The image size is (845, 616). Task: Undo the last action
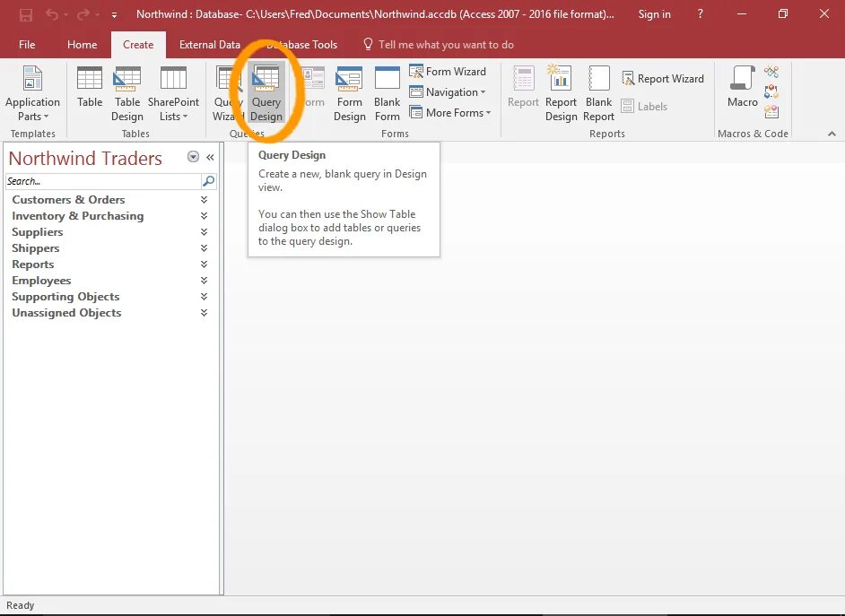pyautogui.click(x=52, y=14)
